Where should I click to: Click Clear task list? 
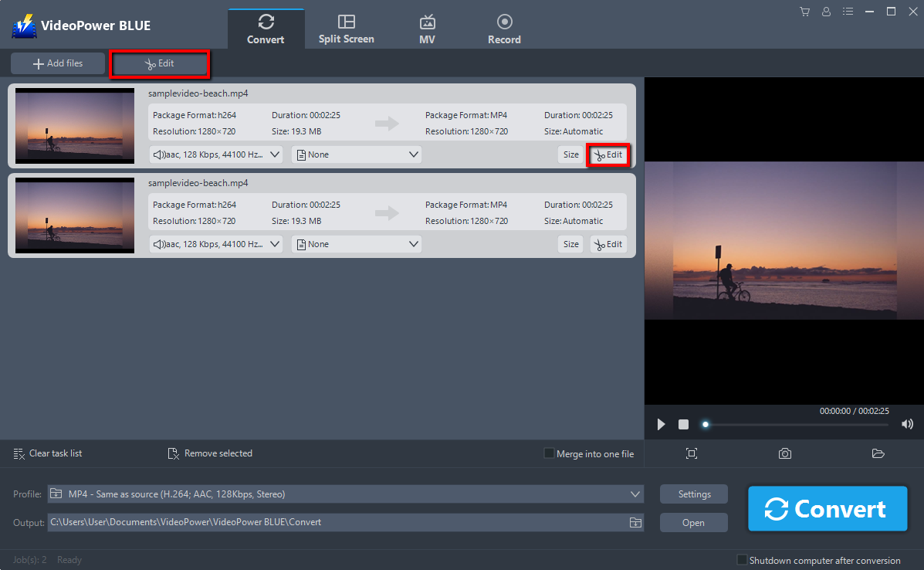tap(47, 453)
